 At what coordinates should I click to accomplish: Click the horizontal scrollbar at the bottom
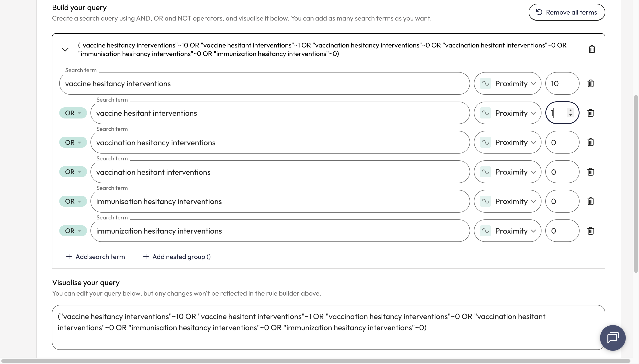coord(316,361)
